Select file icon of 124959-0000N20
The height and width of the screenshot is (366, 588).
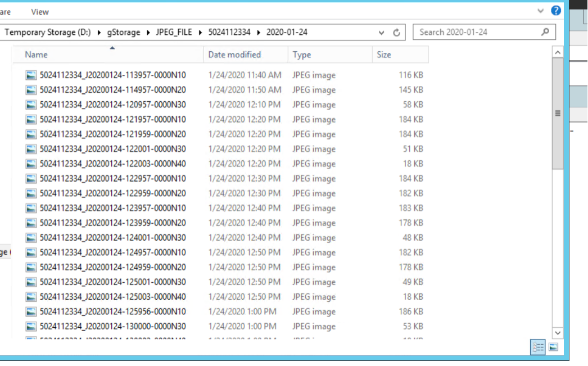coord(31,268)
